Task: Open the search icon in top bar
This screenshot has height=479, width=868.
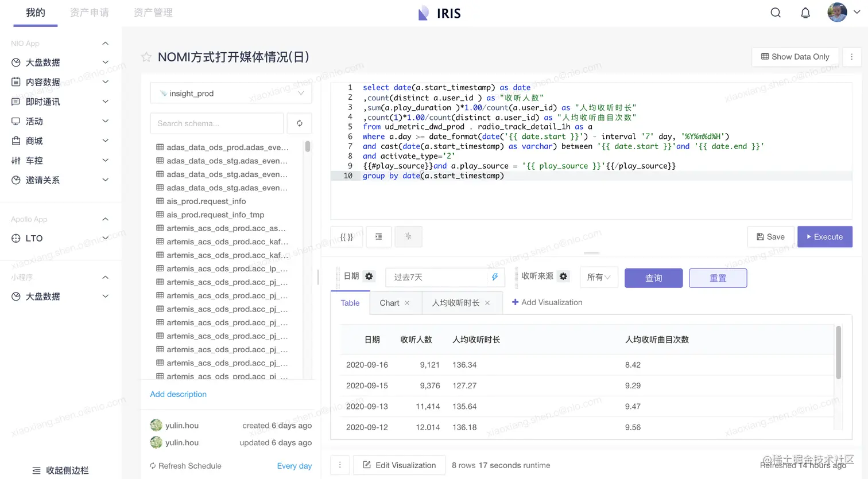Action: (776, 13)
